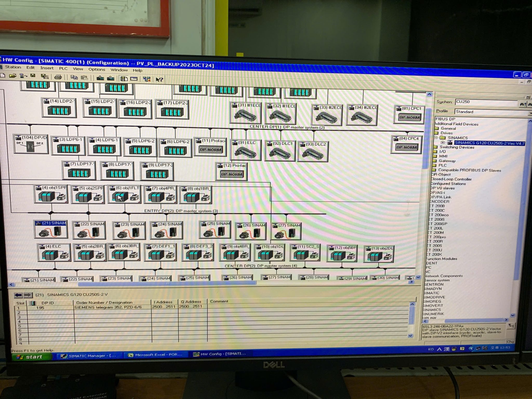This screenshot has height=399, width=532.
Task: Select the (7) DEF1_1 station icon
Action: [x=160, y=252]
